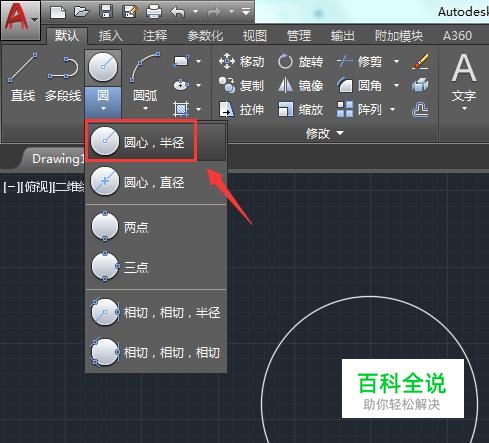
Task: Select the 移动 move tool
Action: click(x=241, y=62)
